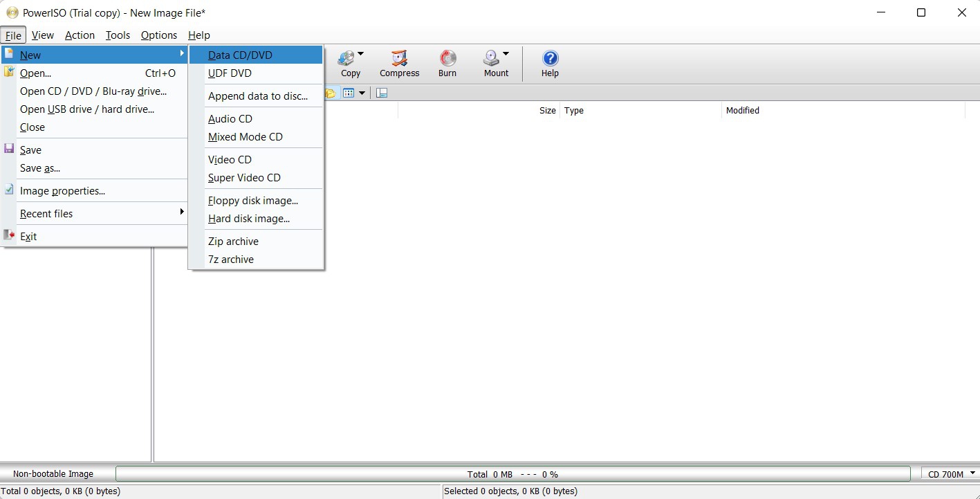Sort the file list by the Type column
The height and width of the screenshot is (499, 980).
click(x=640, y=110)
